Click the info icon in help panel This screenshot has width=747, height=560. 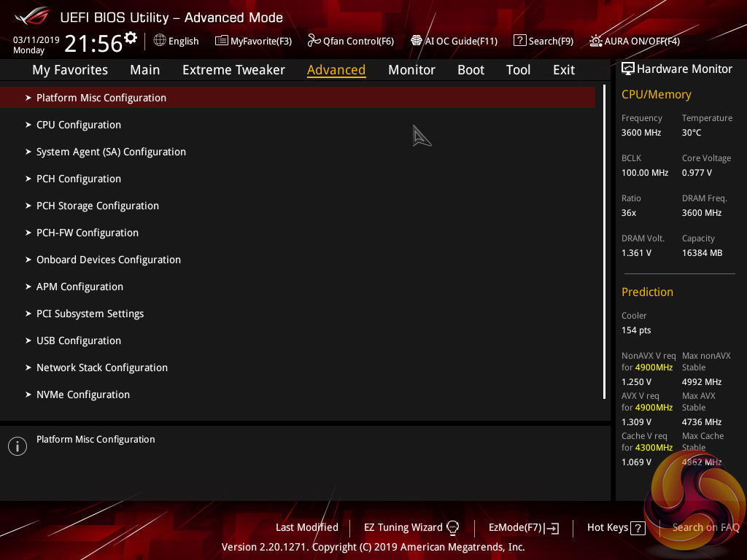(18, 446)
